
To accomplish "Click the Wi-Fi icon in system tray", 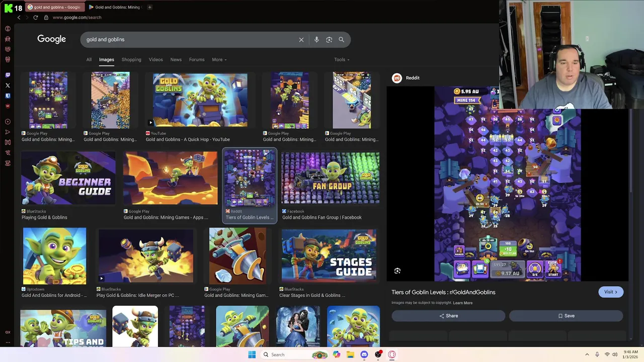I will (x=607, y=354).
